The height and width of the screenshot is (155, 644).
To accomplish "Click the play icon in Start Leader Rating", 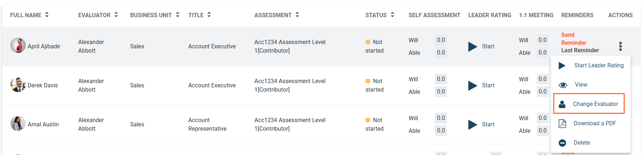I will click(562, 66).
